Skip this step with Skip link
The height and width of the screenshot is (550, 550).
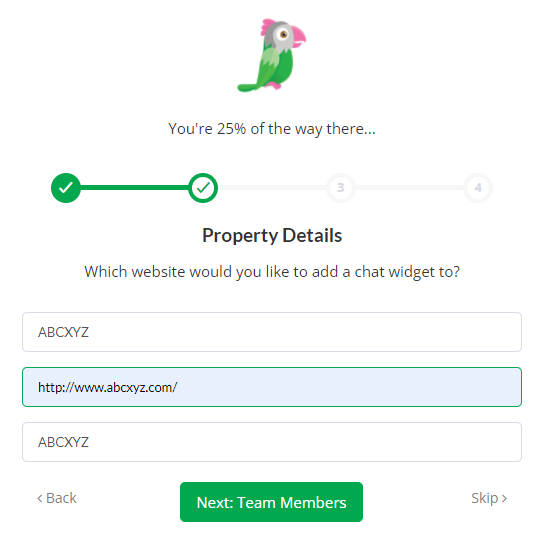click(489, 498)
